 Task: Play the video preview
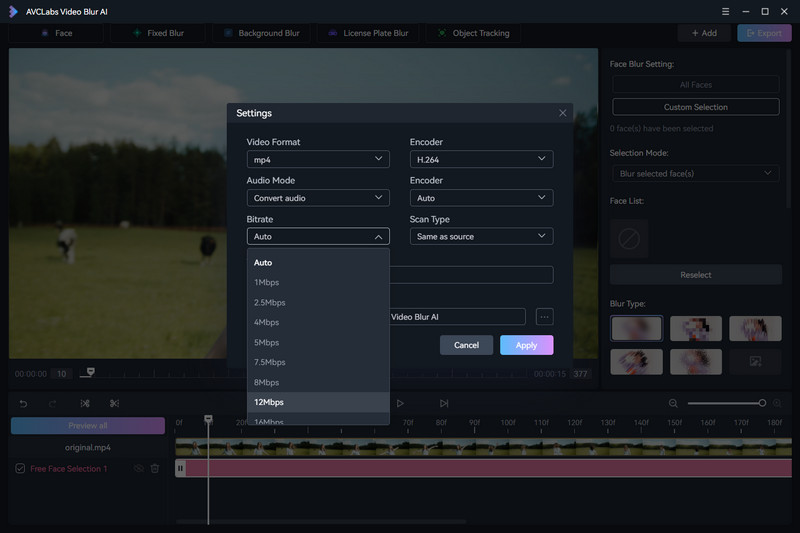click(x=401, y=403)
